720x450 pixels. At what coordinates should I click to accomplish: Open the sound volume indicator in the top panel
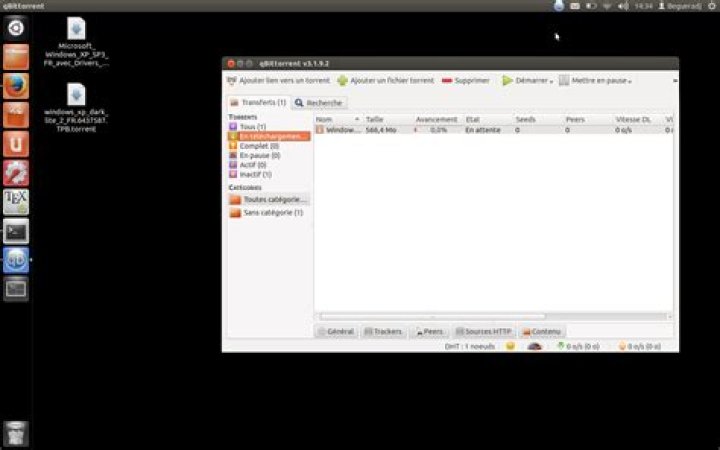click(x=623, y=6)
